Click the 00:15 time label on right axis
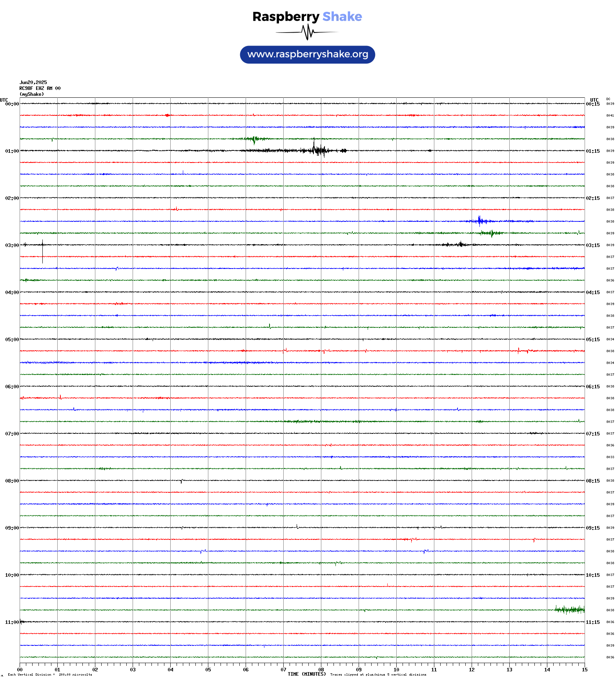Image resolution: width=616 pixels, height=680 pixels. 593,104
